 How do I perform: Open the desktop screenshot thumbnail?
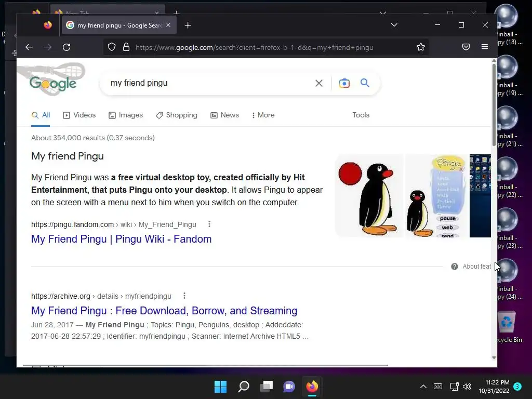(480, 196)
